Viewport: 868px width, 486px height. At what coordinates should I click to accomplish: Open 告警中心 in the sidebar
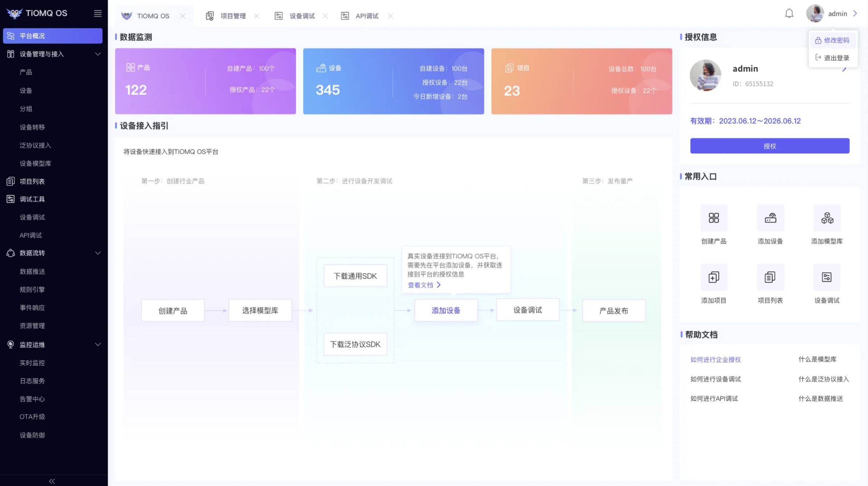pos(32,399)
